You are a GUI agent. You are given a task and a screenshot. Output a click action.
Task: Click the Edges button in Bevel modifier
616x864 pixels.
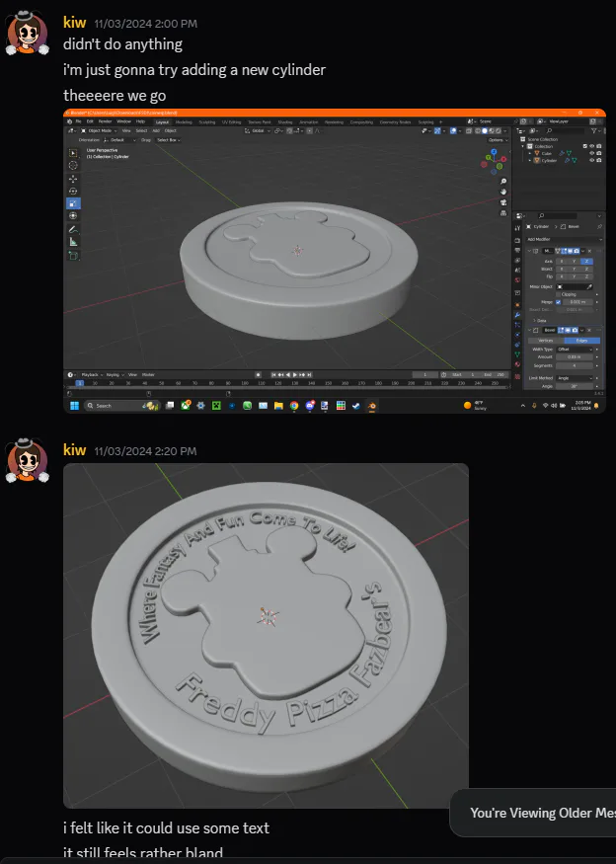pyautogui.click(x=581, y=341)
